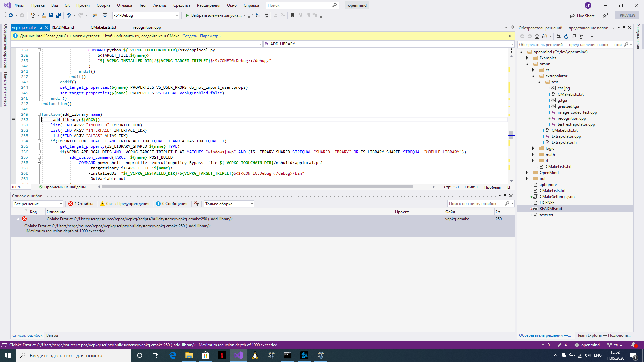Viewport: 644px width, 362px height.
Task: Click the Refresh icon in Solution Explorer
Action: pyautogui.click(x=566, y=36)
